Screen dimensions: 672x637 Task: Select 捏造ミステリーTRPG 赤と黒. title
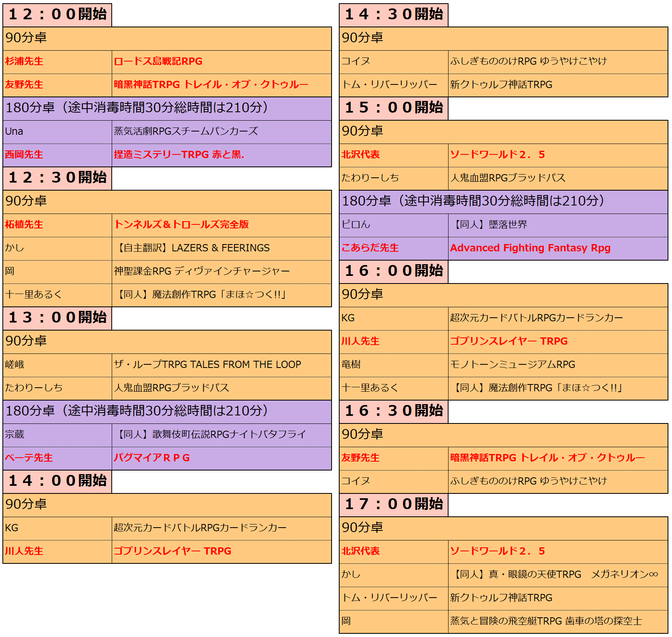coord(179,154)
